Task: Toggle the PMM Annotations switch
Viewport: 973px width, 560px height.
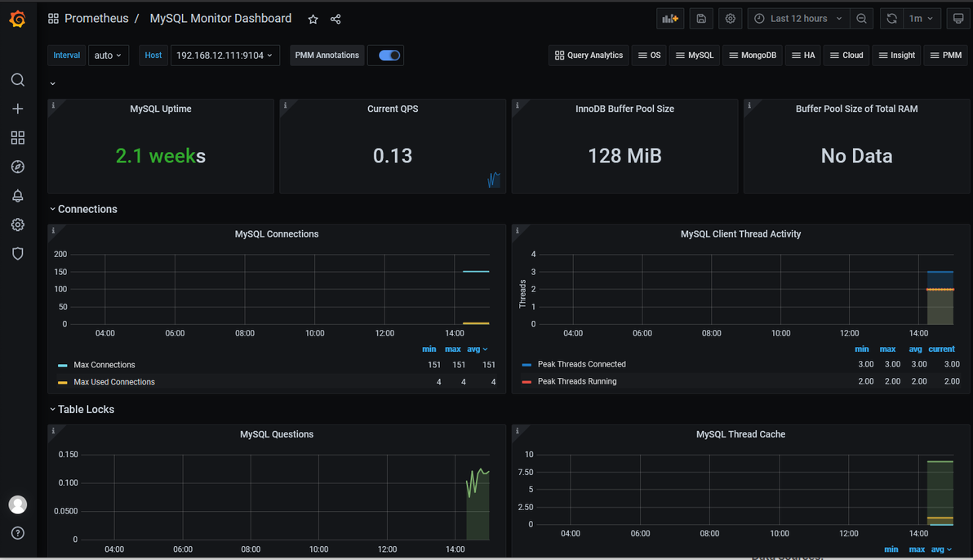Action: [389, 56]
